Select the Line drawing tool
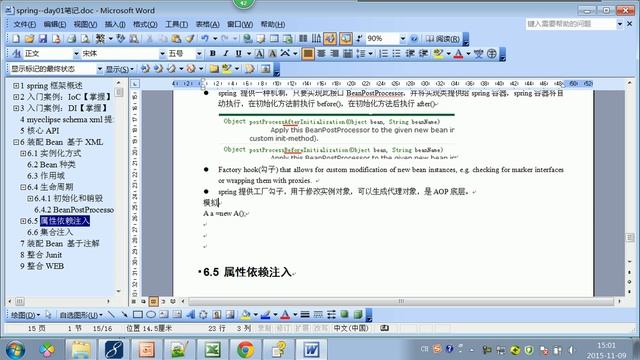640x360 pixels. point(111,314)
